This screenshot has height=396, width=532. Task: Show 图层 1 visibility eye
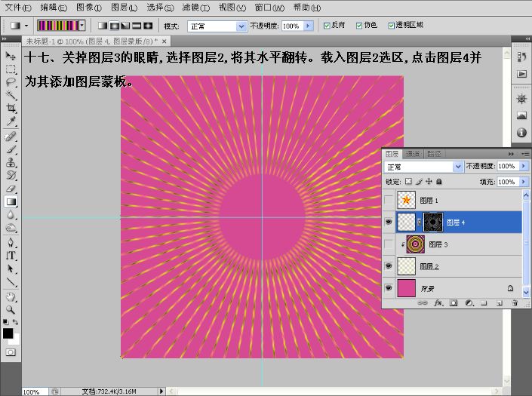(x=389, y=200)
